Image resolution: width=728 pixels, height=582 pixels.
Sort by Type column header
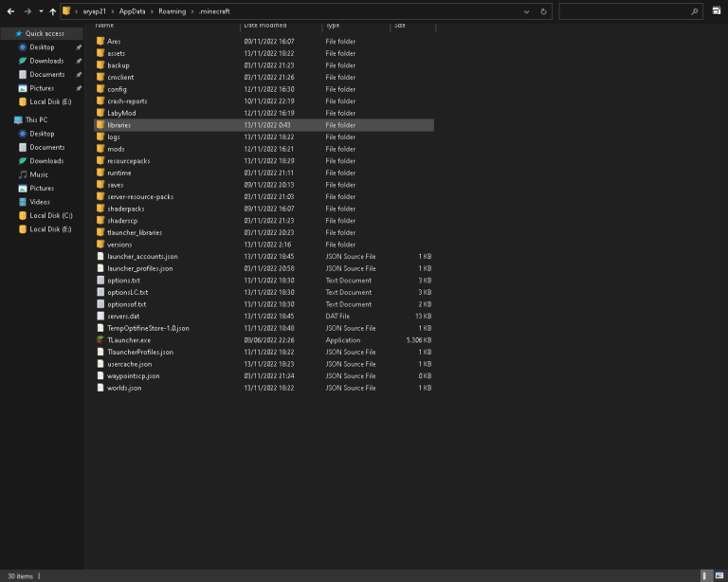(333, 26)
